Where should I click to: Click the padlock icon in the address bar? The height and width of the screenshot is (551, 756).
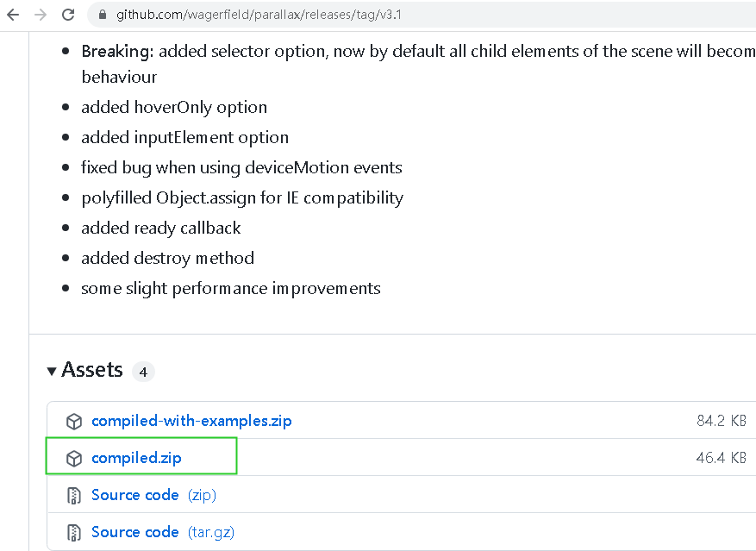[x=102, y=14]
